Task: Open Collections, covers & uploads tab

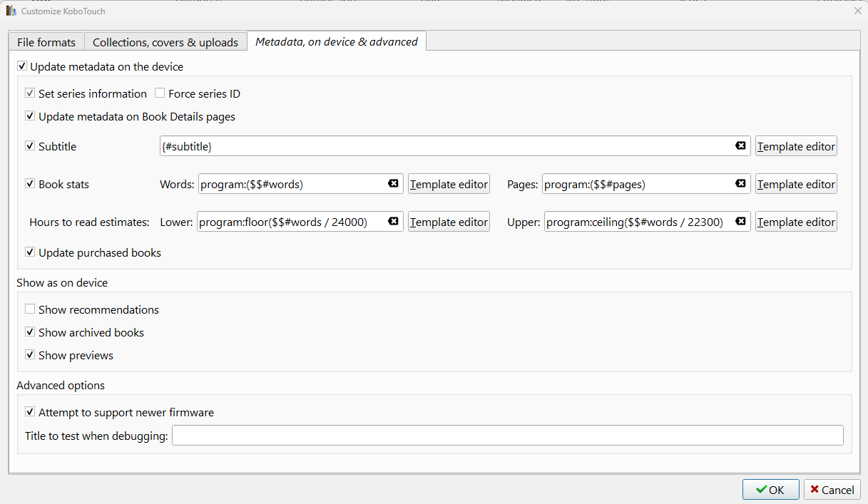Action: 165,42
